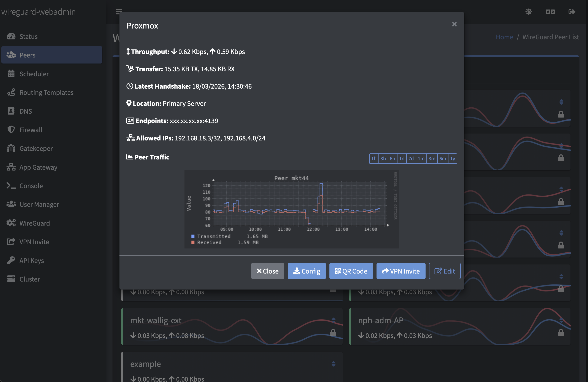Show the QR Code for Proxmox peer
The width and height of the screenshot is (588, 382).
[351, 271]
